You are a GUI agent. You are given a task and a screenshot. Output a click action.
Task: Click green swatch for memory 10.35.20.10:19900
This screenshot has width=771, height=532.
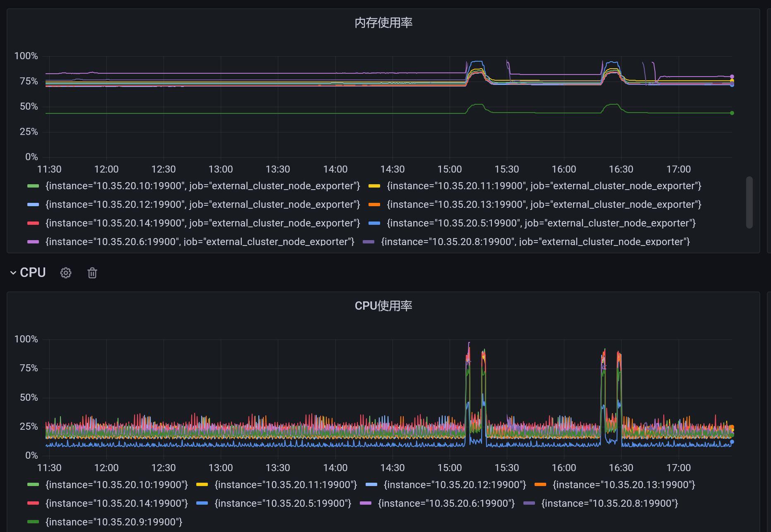(x=33, y=186)
